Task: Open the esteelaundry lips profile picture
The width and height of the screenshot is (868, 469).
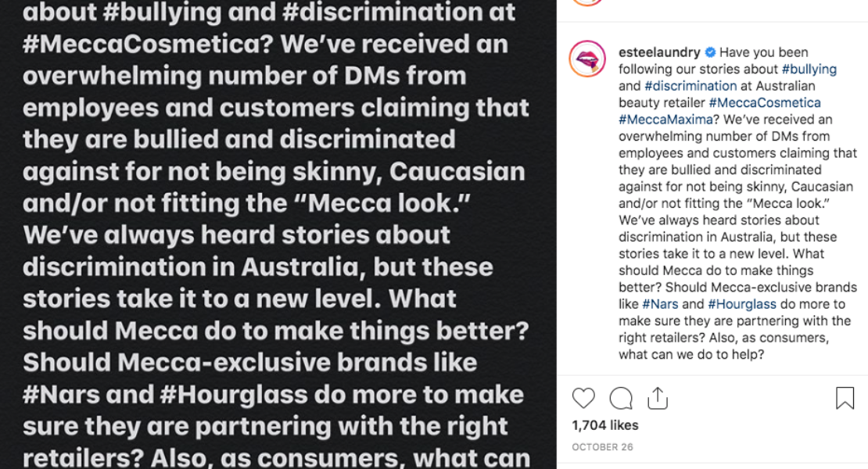Action: coord(587,59)
